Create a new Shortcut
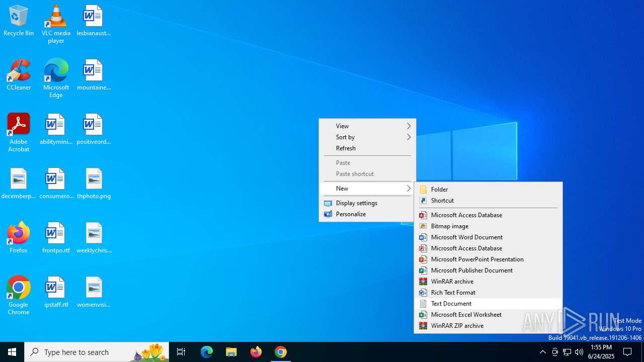The height and width of the screenshot is (362, 644). pyautogui.click(x=488, y=201)
